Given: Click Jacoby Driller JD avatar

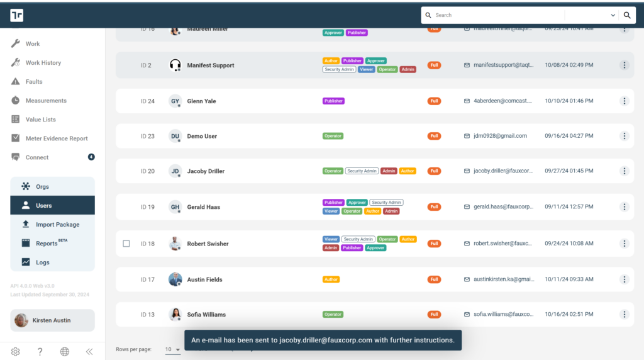Looking at the screenshot, I should (175, 171).
